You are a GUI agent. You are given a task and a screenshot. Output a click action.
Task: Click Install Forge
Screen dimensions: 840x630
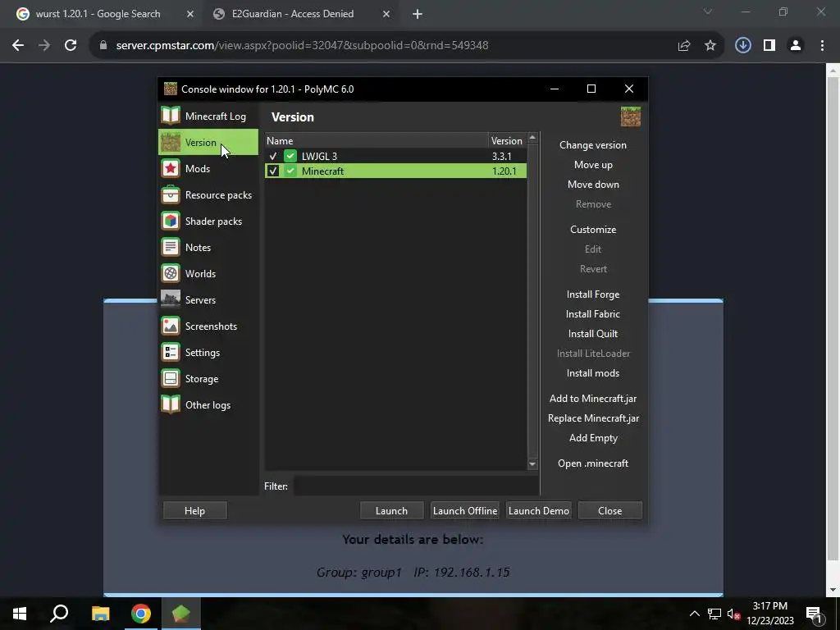593,294
